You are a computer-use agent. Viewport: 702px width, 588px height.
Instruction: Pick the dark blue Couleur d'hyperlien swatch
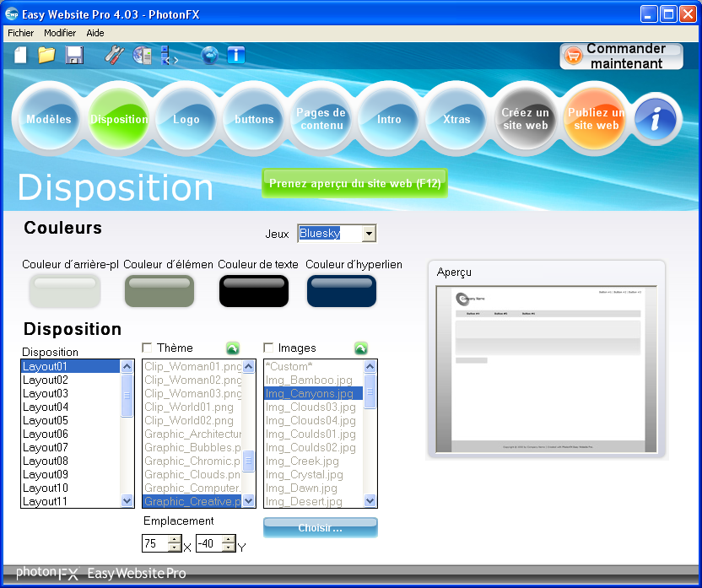click(x=342, y=291)
